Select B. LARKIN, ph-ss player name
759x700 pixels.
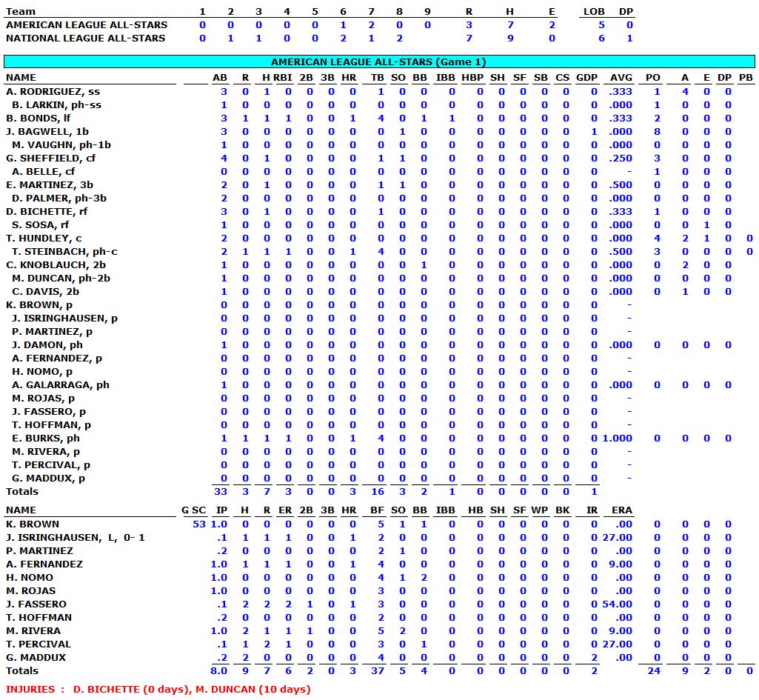pyautogui.click(x=56, y=105)
